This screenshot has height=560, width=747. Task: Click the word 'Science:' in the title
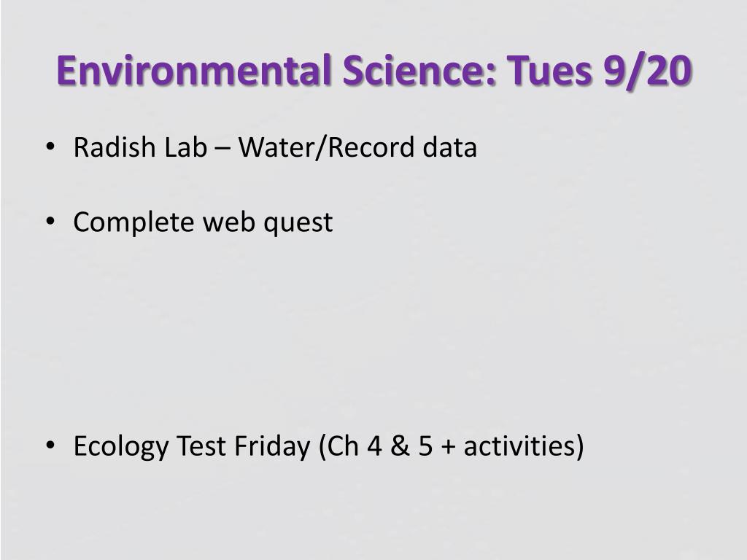[419, 69]
